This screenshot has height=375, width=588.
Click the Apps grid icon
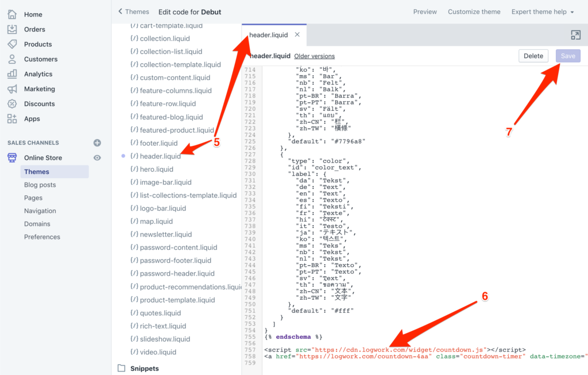click(12, 119)
